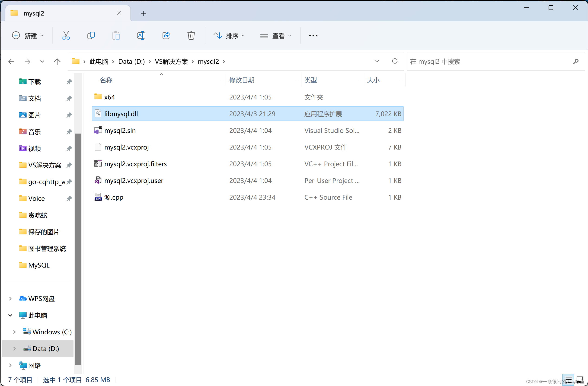Click the Delete trash can icon
This screenshot has height=386, width=588.
(x=191, y=35)
